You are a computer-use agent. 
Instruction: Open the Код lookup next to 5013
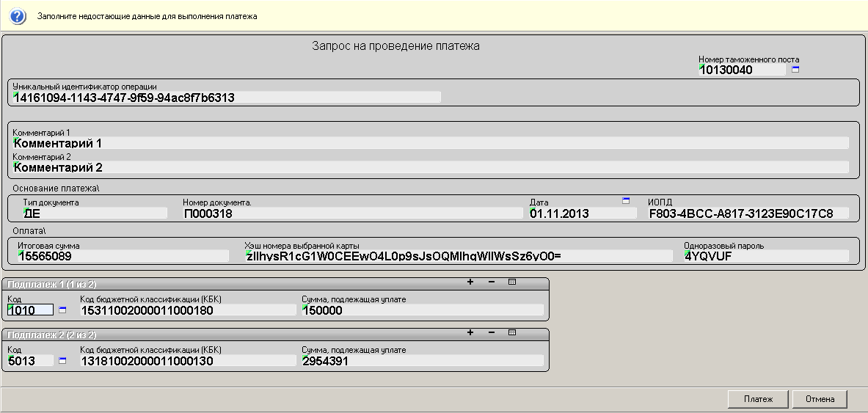62,360
